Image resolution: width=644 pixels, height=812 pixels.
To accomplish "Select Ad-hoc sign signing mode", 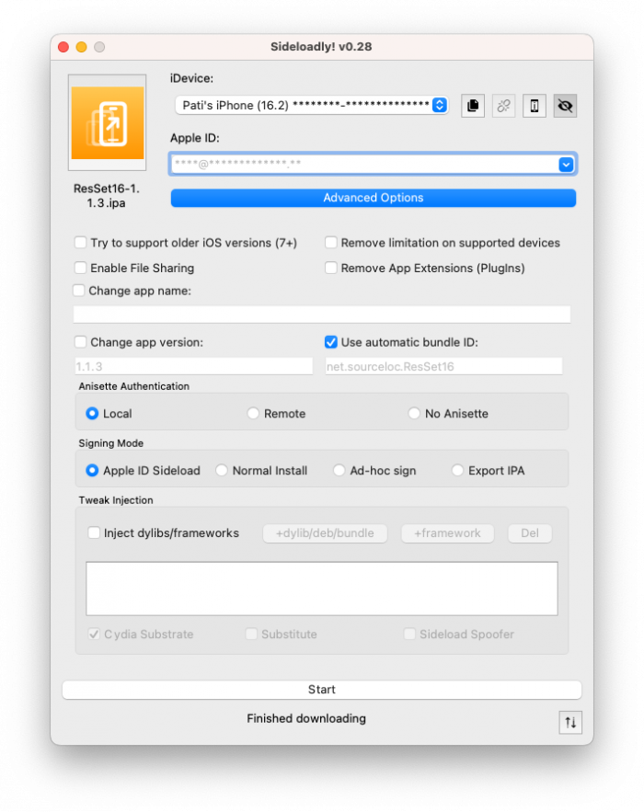I will pos(339,470).
